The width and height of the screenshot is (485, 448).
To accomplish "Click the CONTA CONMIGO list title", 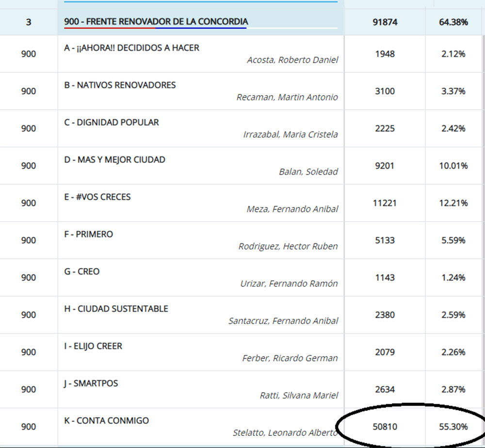I will tap(106, 421).
